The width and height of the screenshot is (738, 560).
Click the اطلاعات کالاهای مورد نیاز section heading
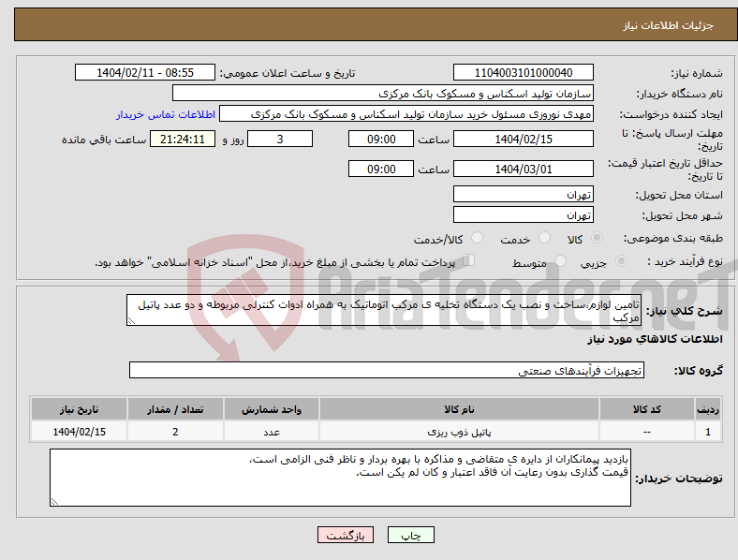click(655, 339)
